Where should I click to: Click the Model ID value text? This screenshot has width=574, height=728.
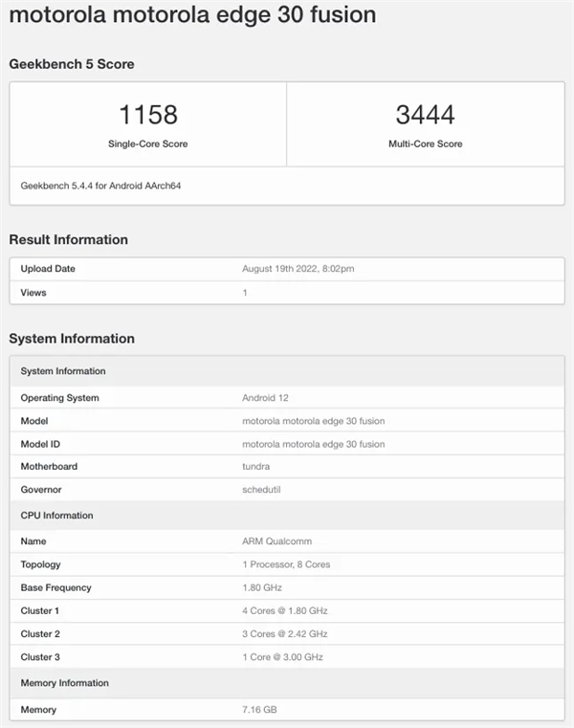point(313,444)
